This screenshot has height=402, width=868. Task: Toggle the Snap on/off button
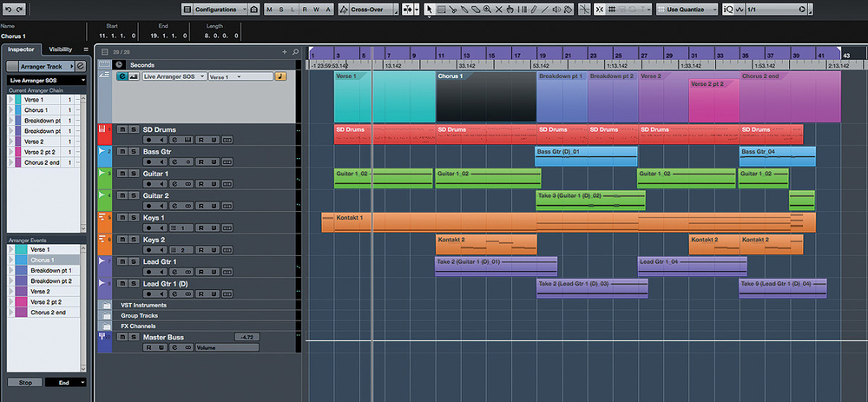coord(600,10)
